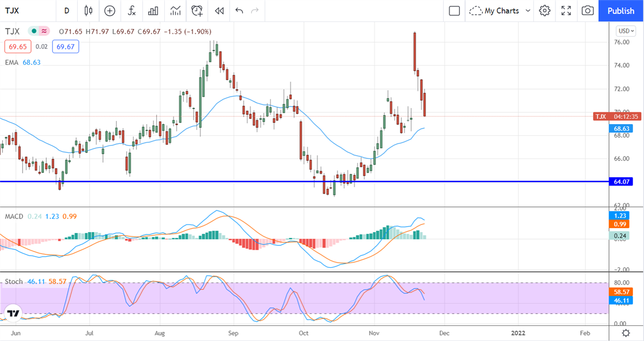The width and height of the screenshot is (644, 341).
Task: Toggle the green market status dot
Action: [x=34, y=31]
